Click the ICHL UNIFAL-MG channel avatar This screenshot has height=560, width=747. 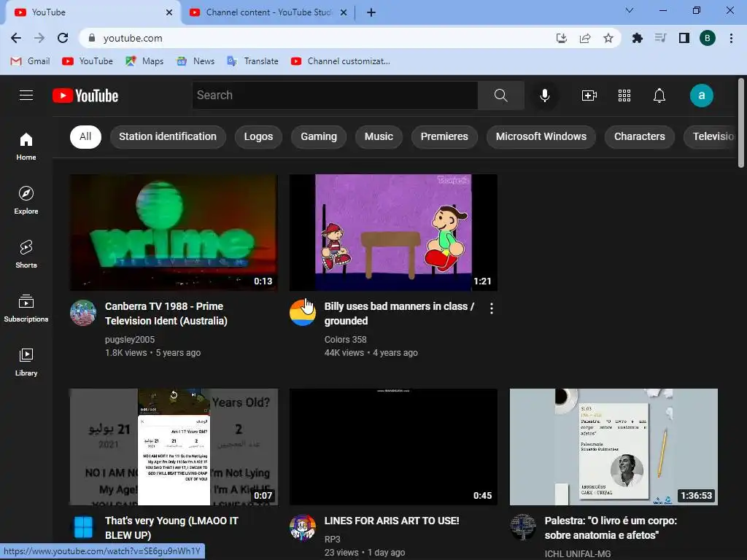click(x=522, y=527)
